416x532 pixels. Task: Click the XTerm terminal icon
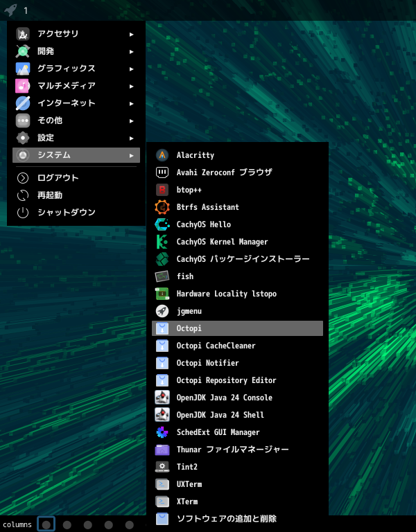coord(162,502)
